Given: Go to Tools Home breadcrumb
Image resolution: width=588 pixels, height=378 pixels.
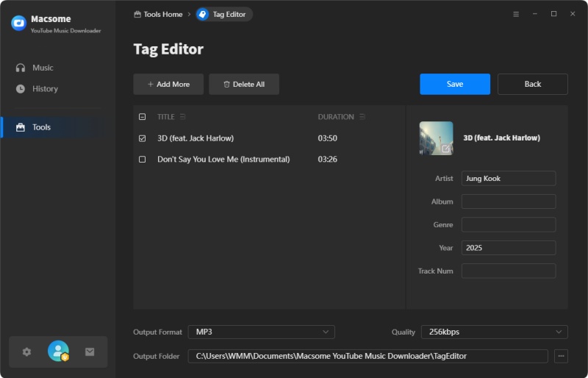Looking at the screenshot, I should click(158, 14).
